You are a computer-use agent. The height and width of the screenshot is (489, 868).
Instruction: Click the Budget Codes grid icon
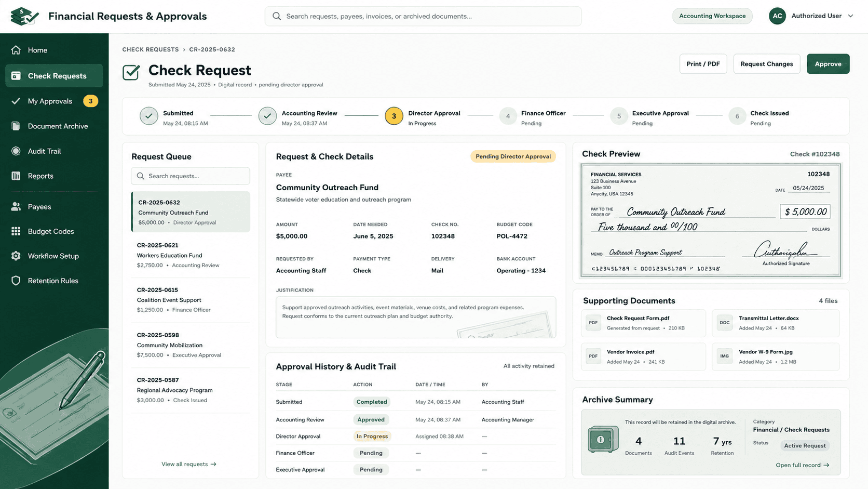[x=16, y=231]
